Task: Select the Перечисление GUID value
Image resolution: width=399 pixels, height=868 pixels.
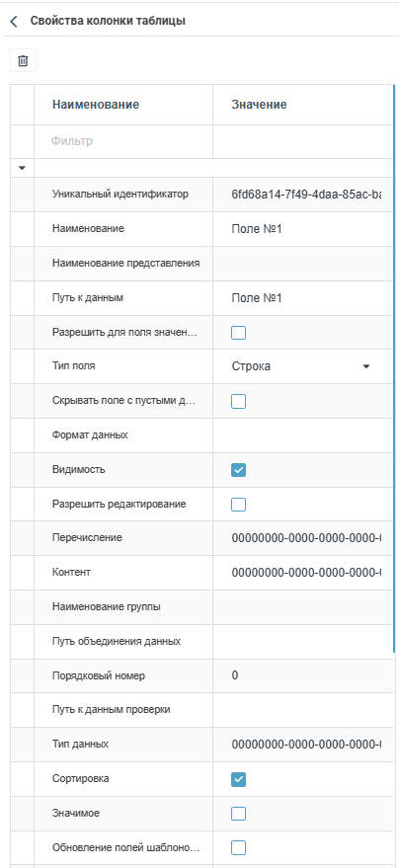Action: (303, 538)
